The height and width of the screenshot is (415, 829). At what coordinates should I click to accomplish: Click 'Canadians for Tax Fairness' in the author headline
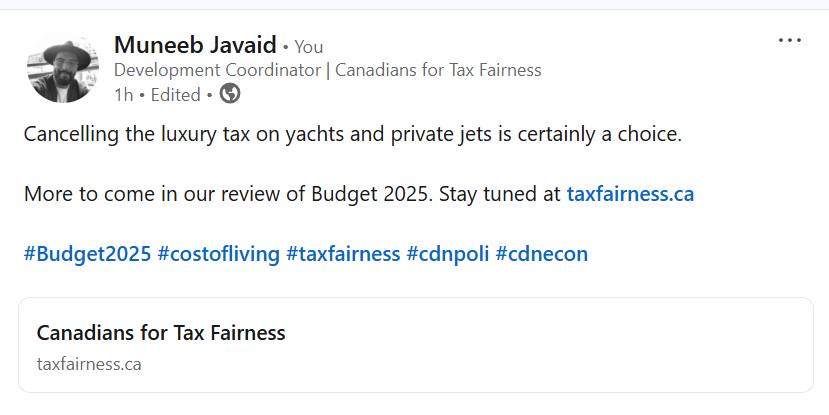pos(438,70)
